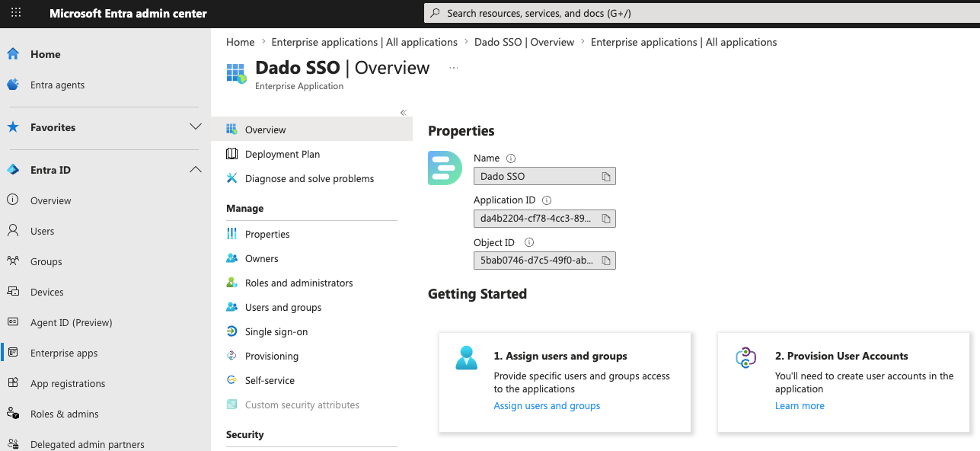
Task: Click the Devices icon in sidebar
Action: pos(13,292)
